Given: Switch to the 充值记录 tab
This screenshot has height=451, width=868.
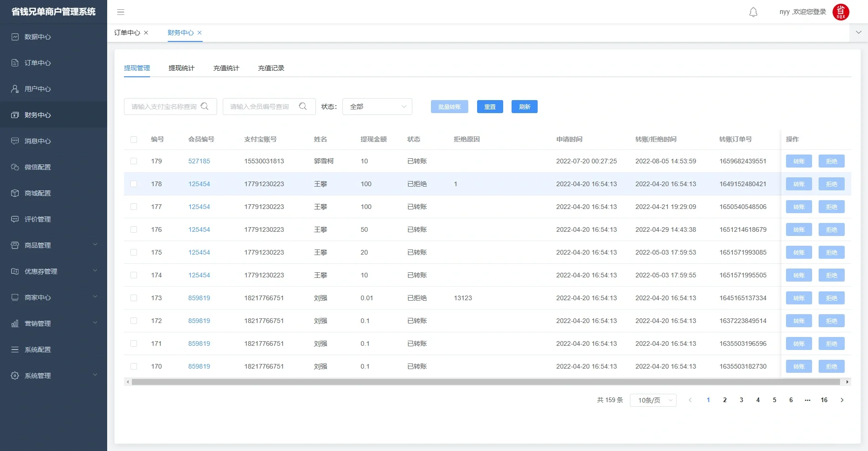Looking at the screenshot, I should (x=271, y=68).
